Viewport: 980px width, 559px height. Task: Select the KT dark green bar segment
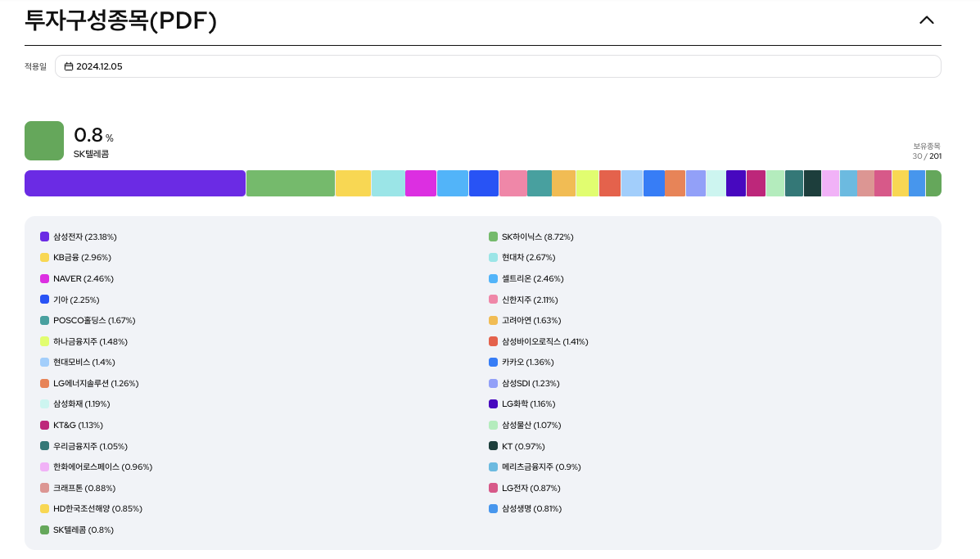[x=812, y=183]
